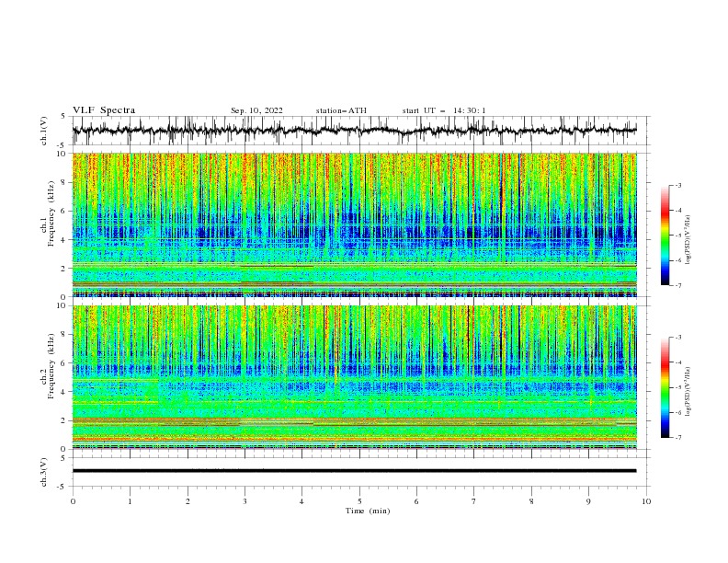Click the "2" kHz tick on ch.1 axis
The image size is (728, 563).
(x=65, y=268)
